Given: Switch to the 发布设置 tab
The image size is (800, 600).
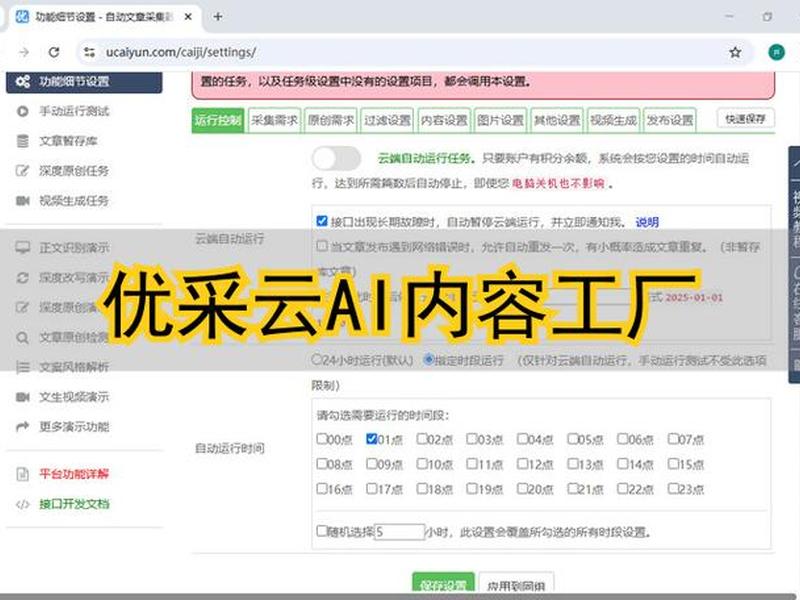Looking at the screenshot, I should (x=670, y=120).
